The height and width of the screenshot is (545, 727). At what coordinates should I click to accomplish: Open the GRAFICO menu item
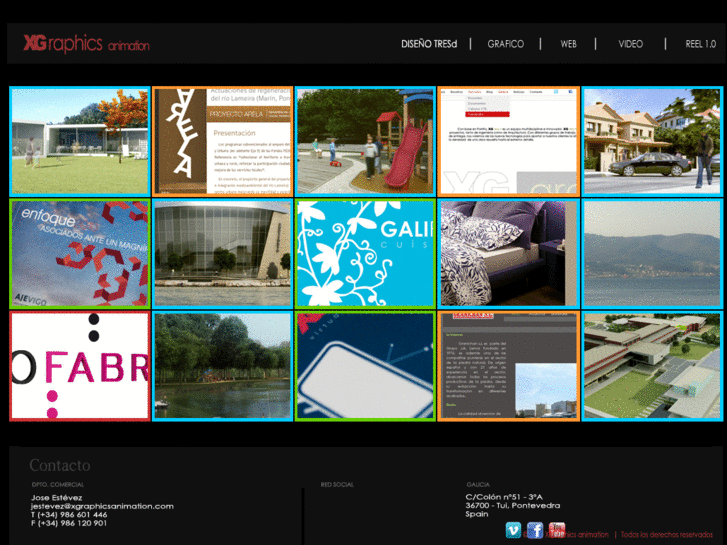[x=505, y=44]
